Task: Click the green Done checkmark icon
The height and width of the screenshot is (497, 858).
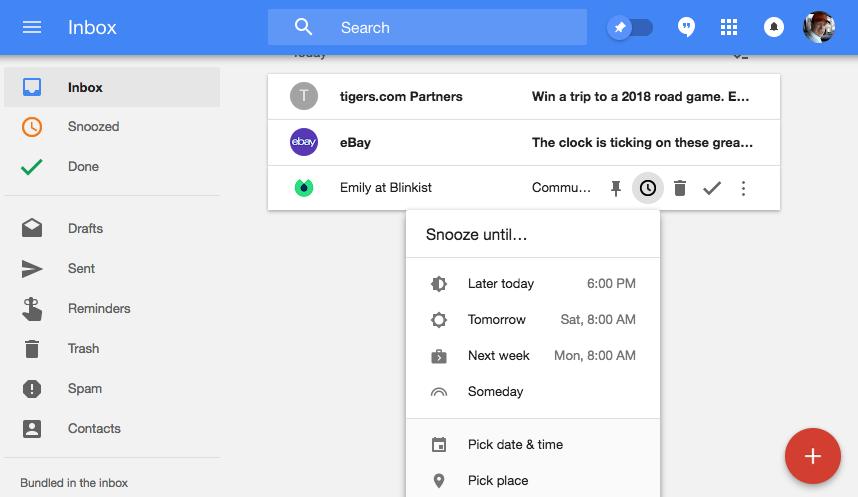Action: point(32,166)
